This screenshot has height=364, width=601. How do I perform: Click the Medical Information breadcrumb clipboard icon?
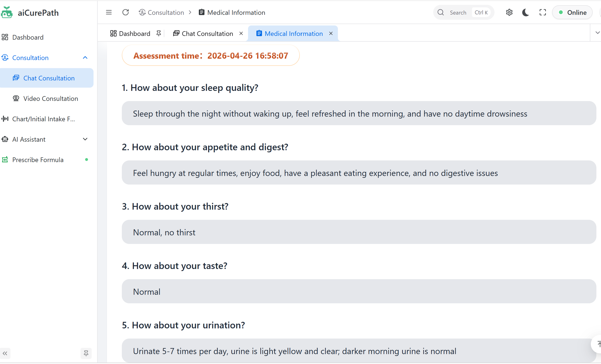[201, 12]
